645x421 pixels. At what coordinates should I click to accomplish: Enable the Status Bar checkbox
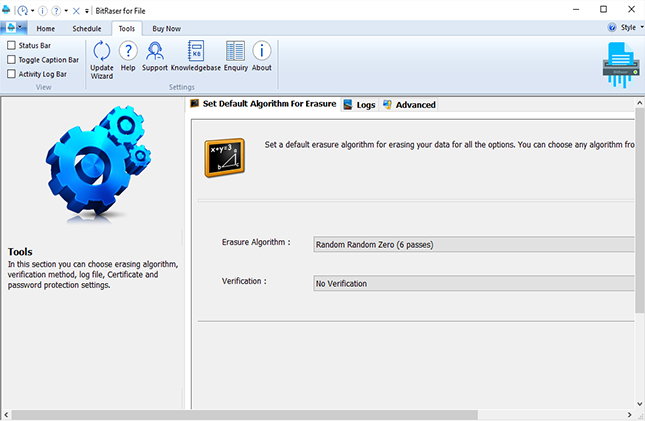pyautogui.click(x=12, y=45)
